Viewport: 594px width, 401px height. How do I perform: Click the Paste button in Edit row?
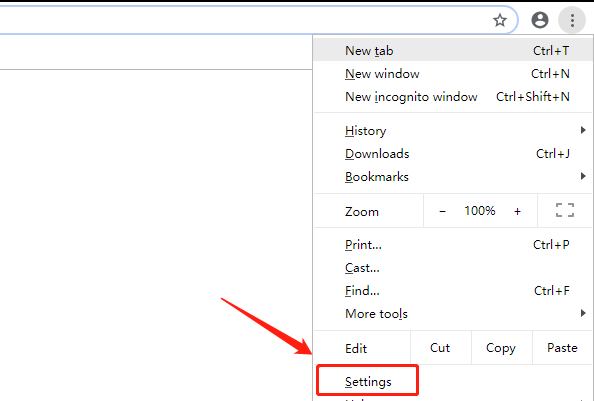(x=563, y=348)
